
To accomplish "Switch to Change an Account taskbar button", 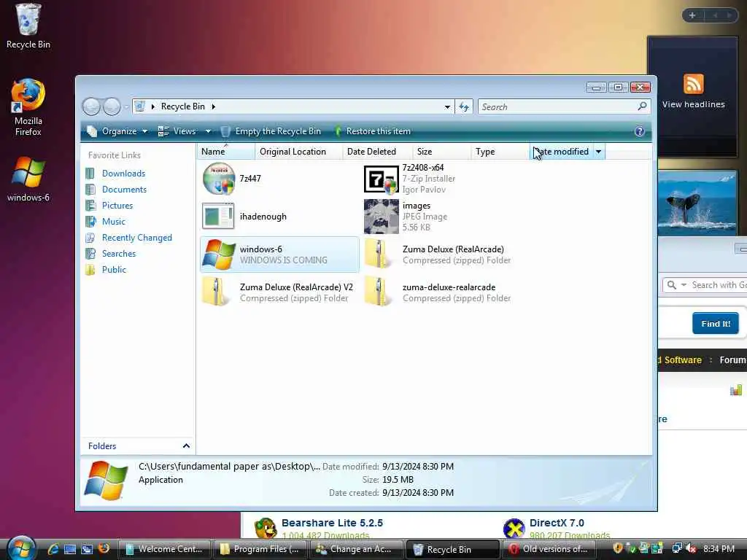I will point(356,549).
